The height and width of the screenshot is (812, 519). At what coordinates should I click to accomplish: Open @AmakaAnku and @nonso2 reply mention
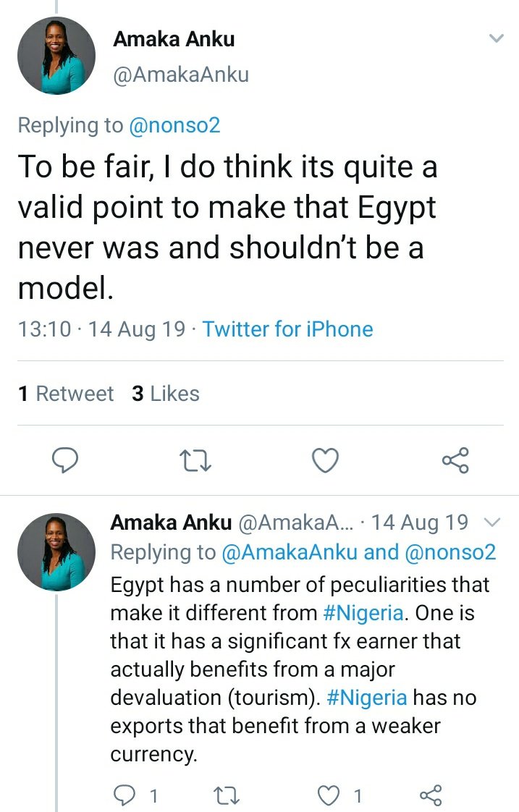coord(359,552)
